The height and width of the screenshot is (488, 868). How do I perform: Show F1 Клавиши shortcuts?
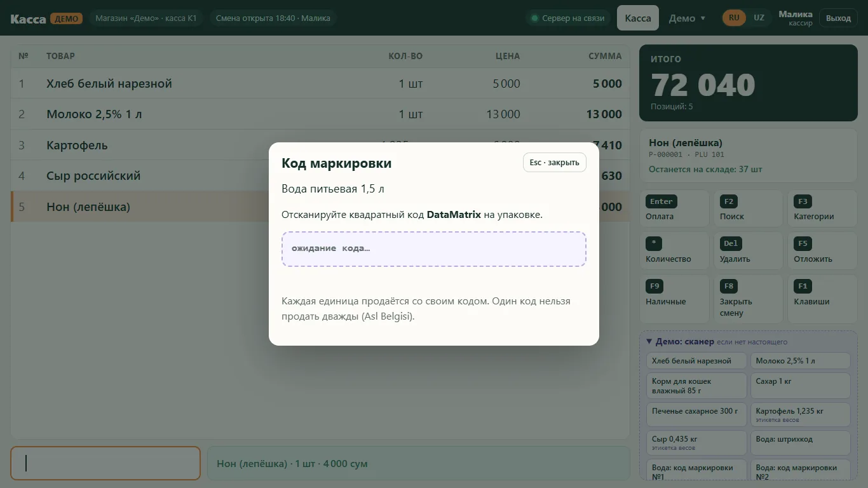(x=822, y=299)
